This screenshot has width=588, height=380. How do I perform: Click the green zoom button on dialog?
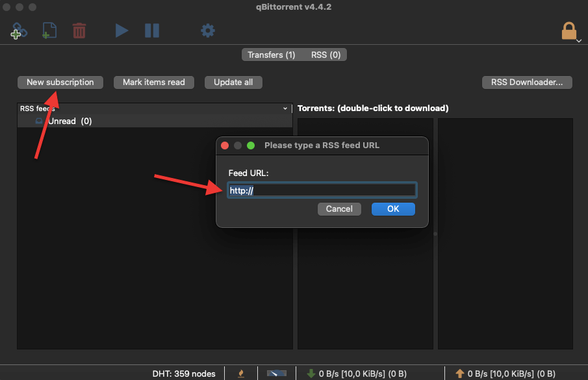point(251,146)
